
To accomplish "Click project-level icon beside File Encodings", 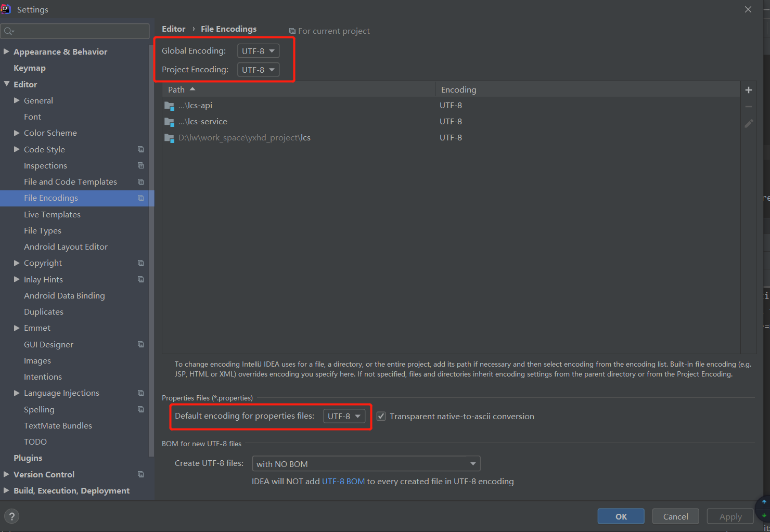I will [140, 198].
